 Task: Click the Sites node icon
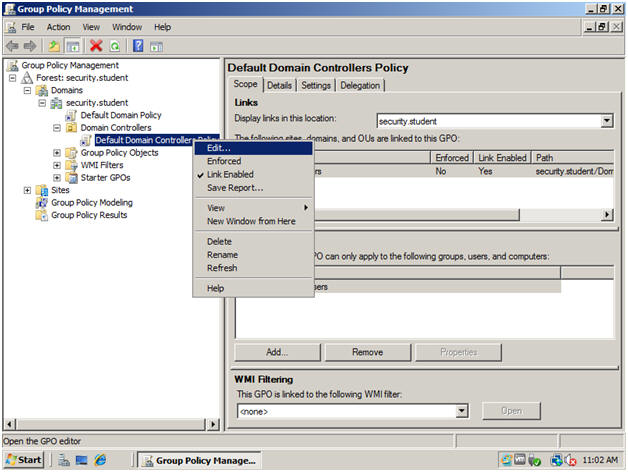coord(42,190)
